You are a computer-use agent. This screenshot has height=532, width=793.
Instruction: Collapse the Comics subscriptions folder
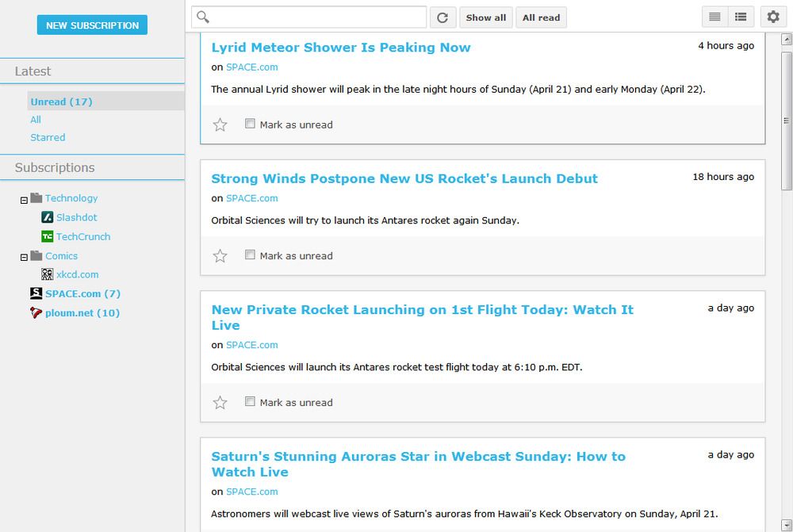coord(23,255)
